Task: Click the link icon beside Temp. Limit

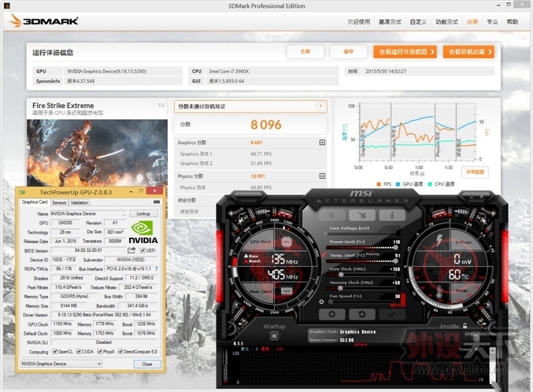Action: click(x=323, y=254)
